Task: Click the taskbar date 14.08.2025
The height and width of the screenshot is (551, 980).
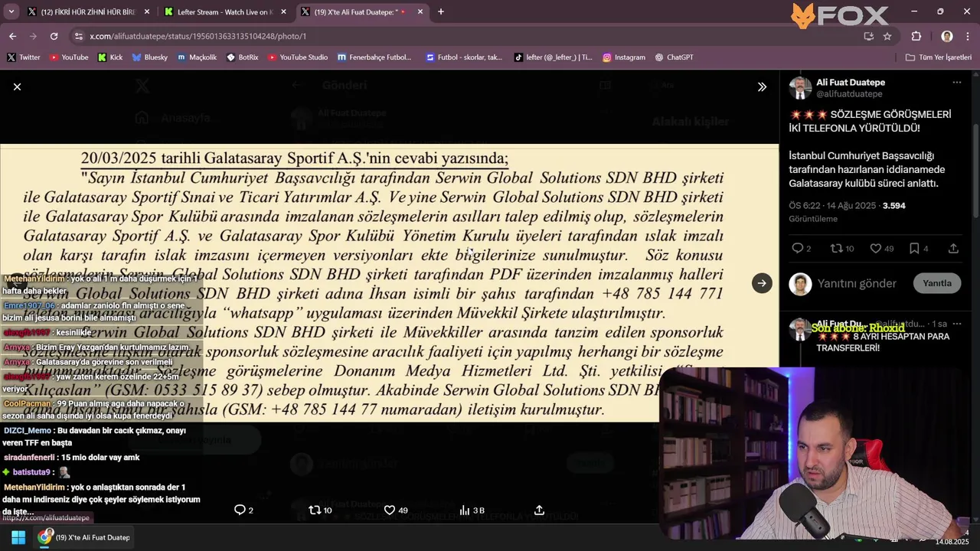Action: (952, 542)
